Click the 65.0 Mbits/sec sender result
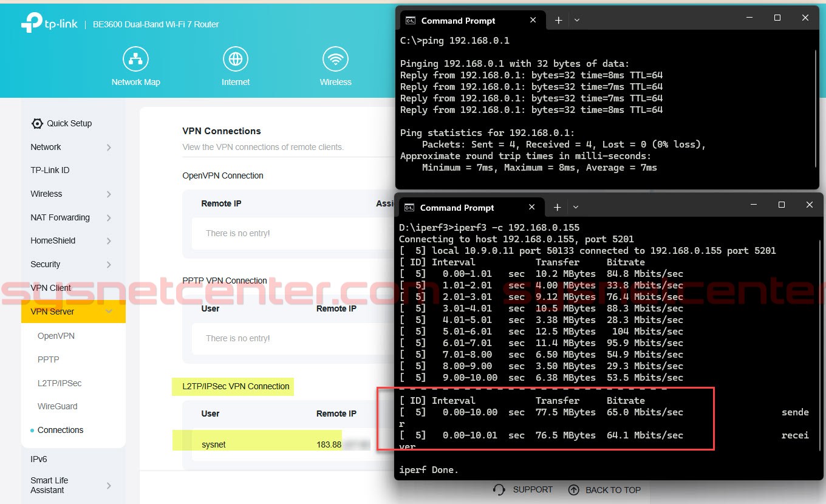This screenshot has height=504, width=826. pyautogui.click(x=645, y=412)
